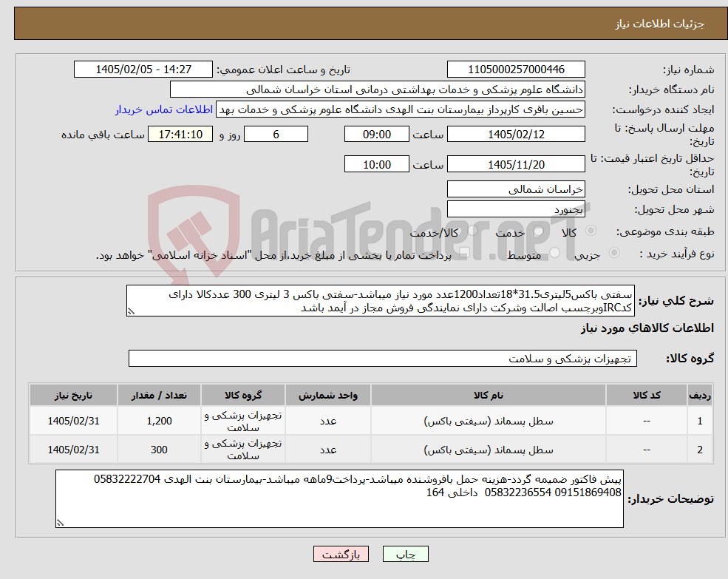Click delivery province field خراسان شمالی
728x579 pixels.
[x=516, y=189]
